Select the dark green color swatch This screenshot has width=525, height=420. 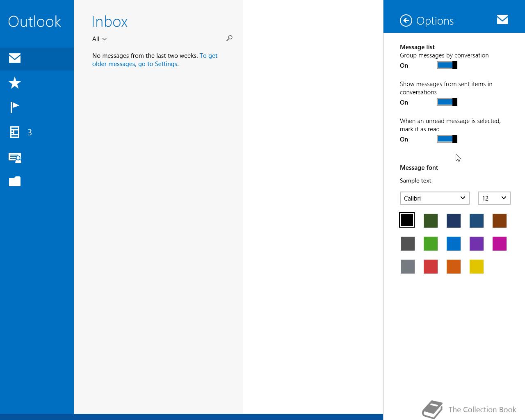(431, 221)
